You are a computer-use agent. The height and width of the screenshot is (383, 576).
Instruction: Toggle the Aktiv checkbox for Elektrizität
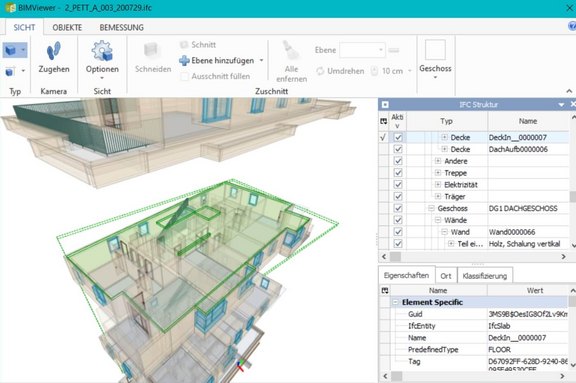[x=398, y=184]
